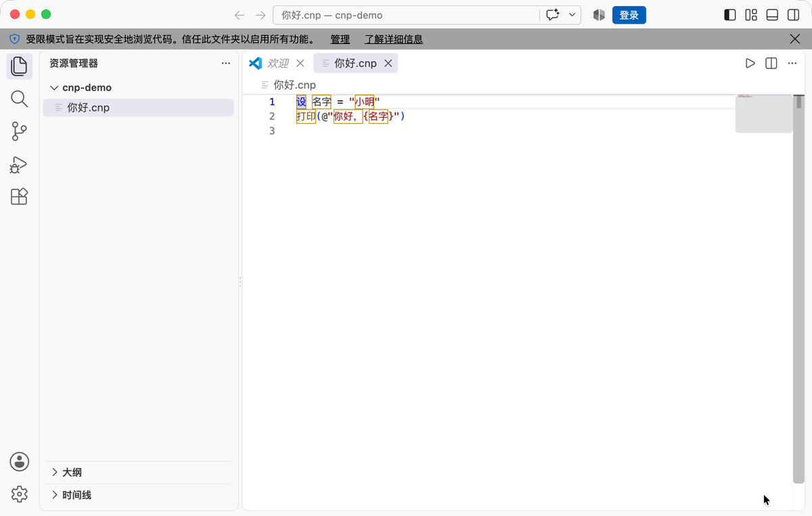Viewport: 812px width, 516px height.
Task: Open the Run and Debug view
Action: (x=19, y=164)
